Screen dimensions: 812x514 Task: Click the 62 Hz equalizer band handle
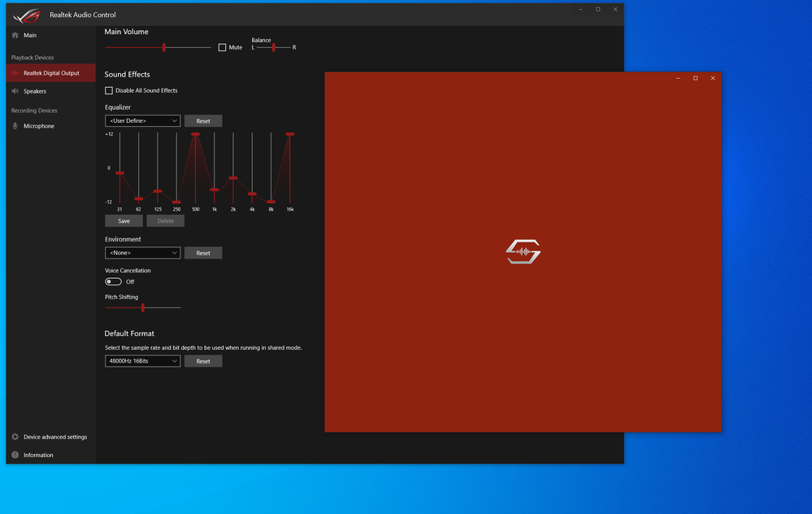(x=139, y=199)
